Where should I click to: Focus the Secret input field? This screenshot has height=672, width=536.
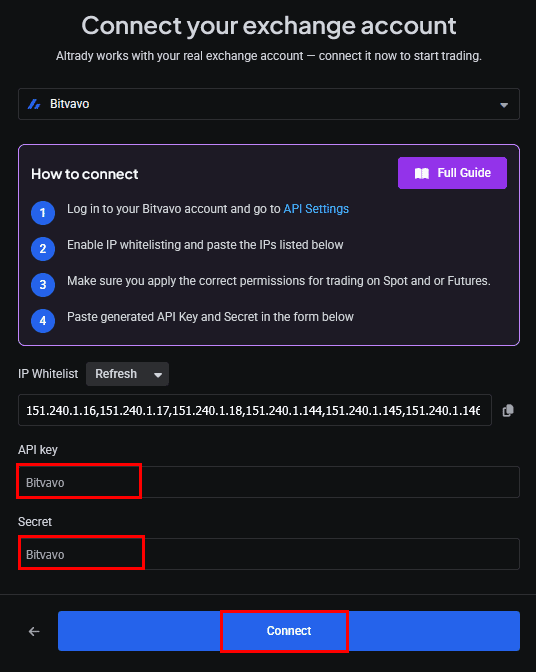pos(269,554)
